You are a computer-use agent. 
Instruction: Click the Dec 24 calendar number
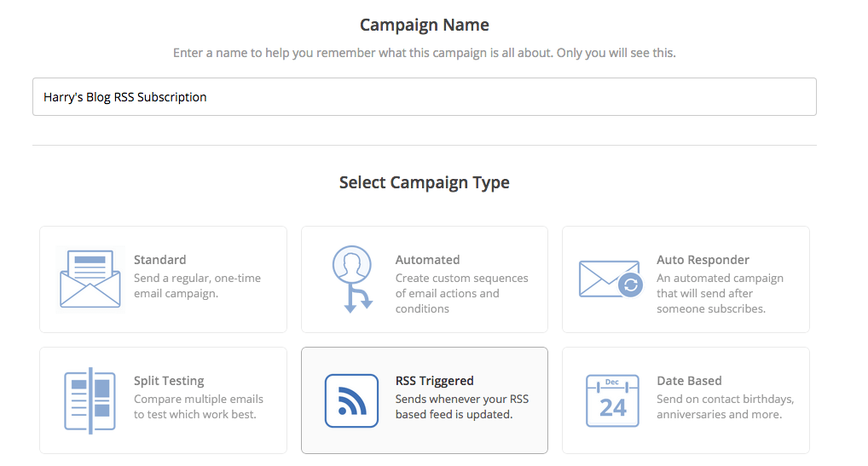tap(613, 408)
